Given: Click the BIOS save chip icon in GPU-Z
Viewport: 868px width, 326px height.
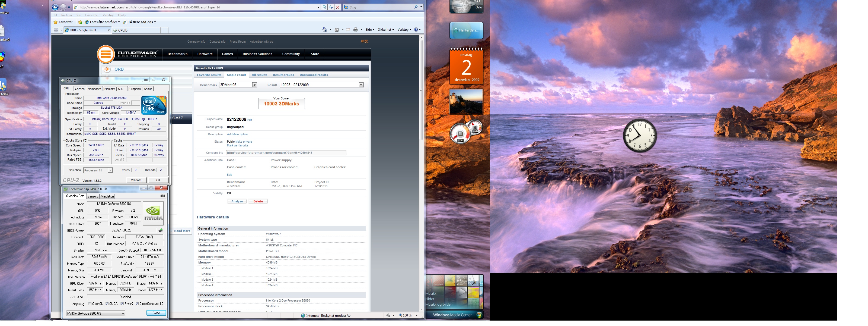Looking at the screenshot, I should (161, 230).
